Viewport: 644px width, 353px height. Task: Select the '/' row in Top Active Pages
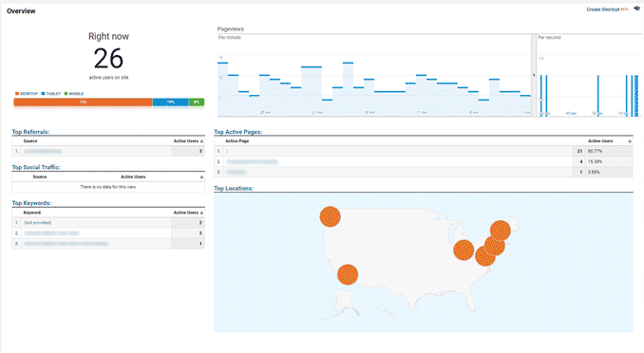(423, 151)
